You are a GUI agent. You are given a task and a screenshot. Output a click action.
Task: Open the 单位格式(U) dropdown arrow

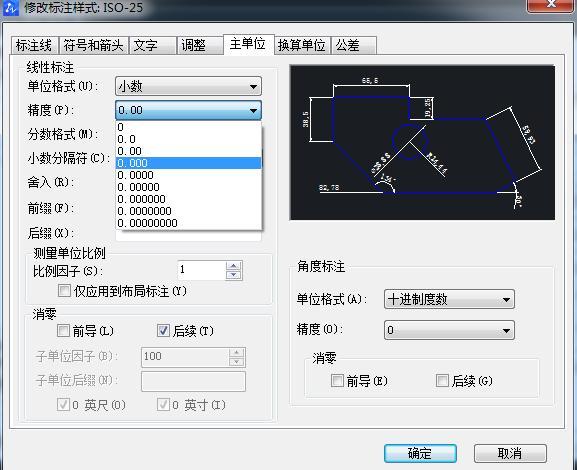click(253, 87)
